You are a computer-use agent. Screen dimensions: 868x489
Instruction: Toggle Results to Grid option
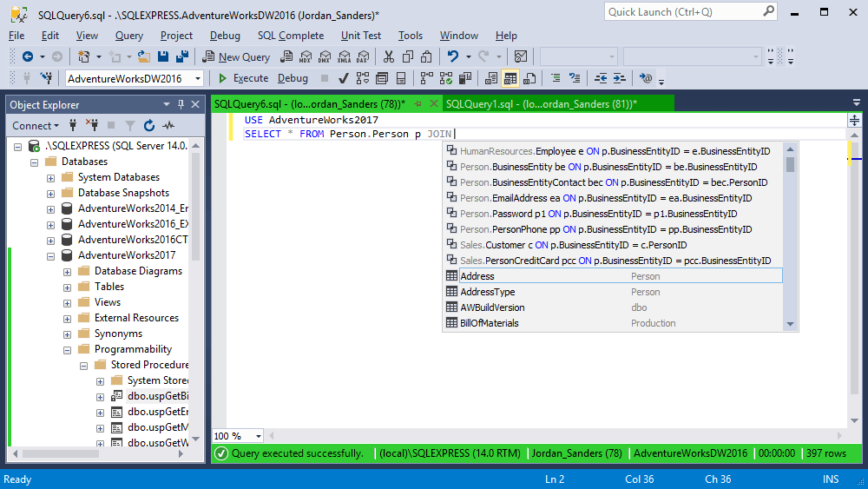click(510, 78)
